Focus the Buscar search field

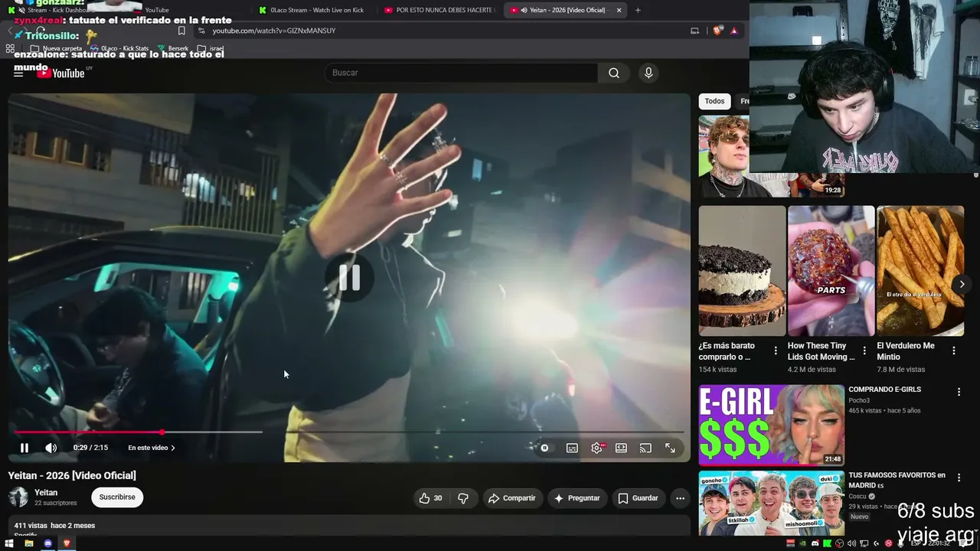(461, 73)
